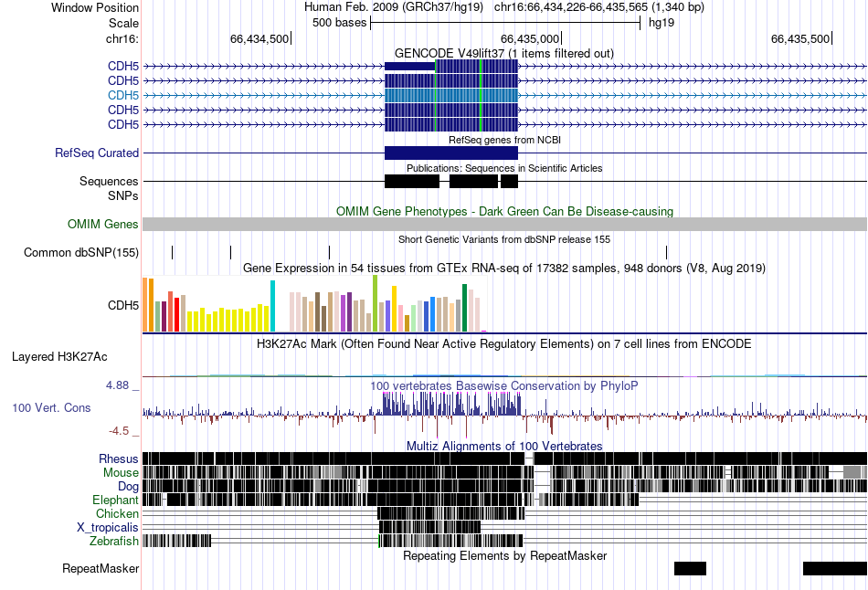Screen dimensions: 868x590
Task: Click the 66,434,500 coordinate label
Action: click(259, 38)
